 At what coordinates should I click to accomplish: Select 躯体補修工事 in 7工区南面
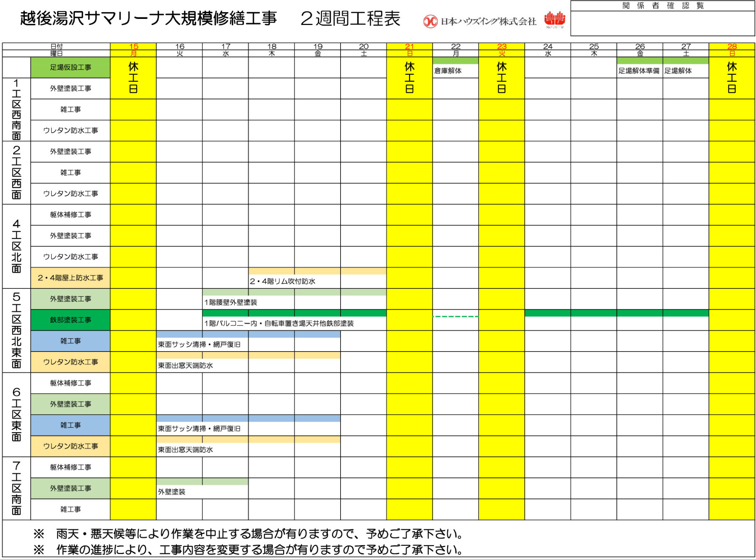pos(70,468)
